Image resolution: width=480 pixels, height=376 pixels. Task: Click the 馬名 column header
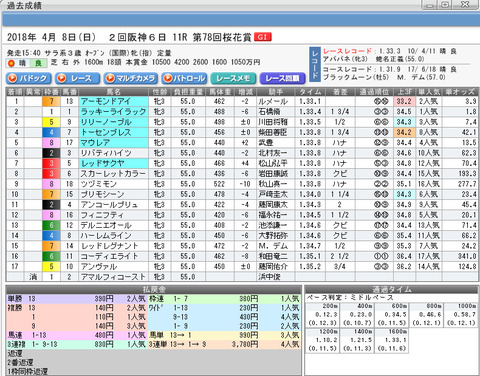pos(113,92)
